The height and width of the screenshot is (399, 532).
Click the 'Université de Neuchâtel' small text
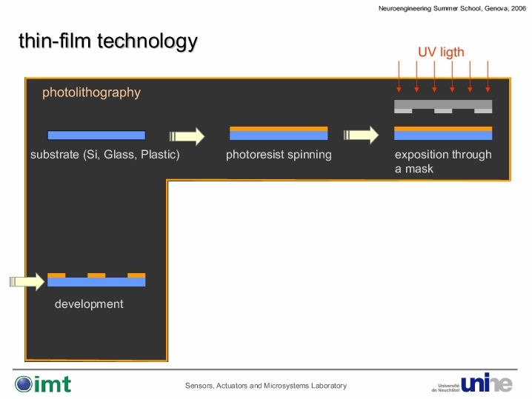(445, 388)
